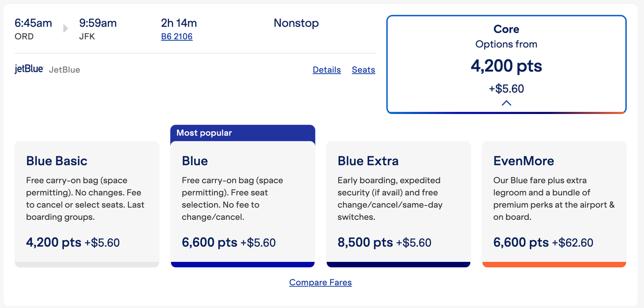Pick the EvenMore fare option
Viewport: 644px width, 308px height.
pos(554,202)
